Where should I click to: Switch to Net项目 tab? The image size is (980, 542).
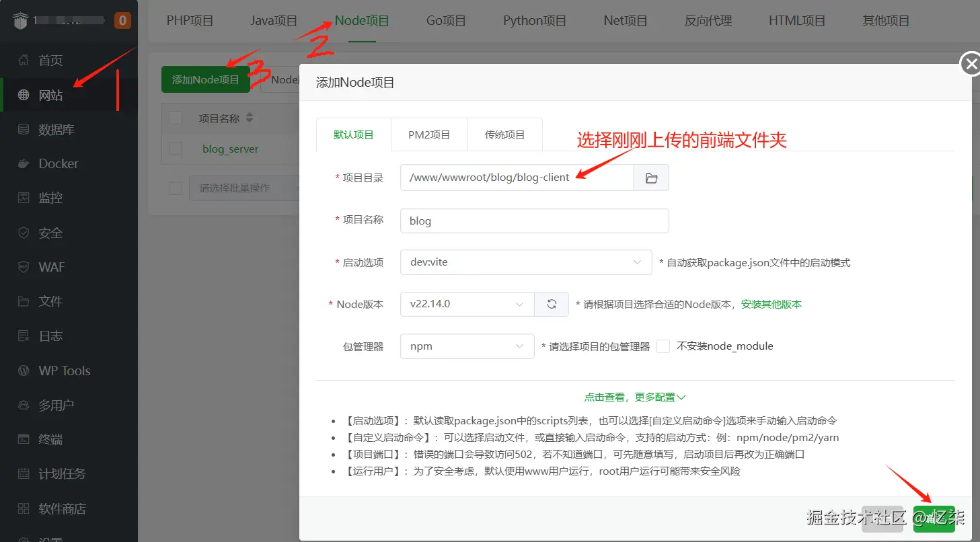click(x=626, y=21)
